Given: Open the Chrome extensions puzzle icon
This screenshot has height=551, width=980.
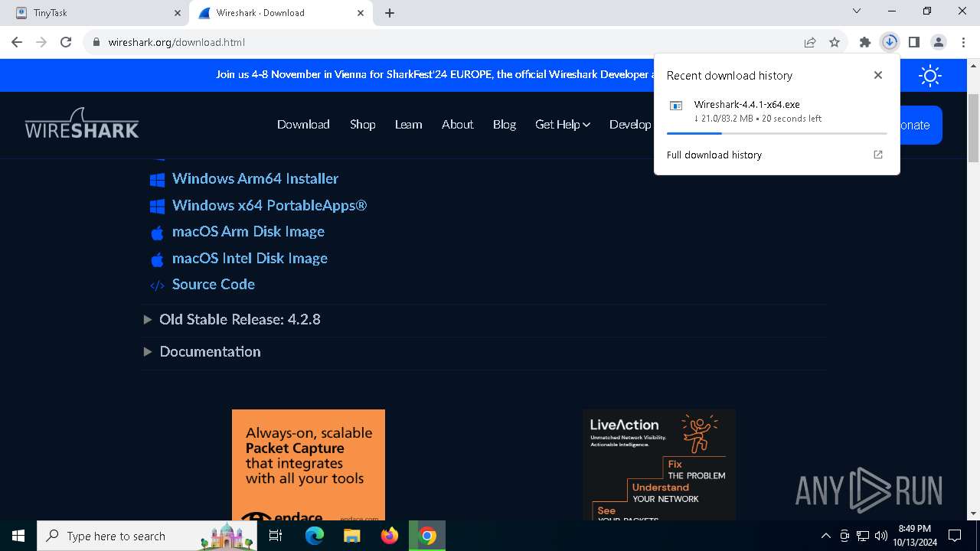Looking at the screenshot, I should (x=865, y=42).
